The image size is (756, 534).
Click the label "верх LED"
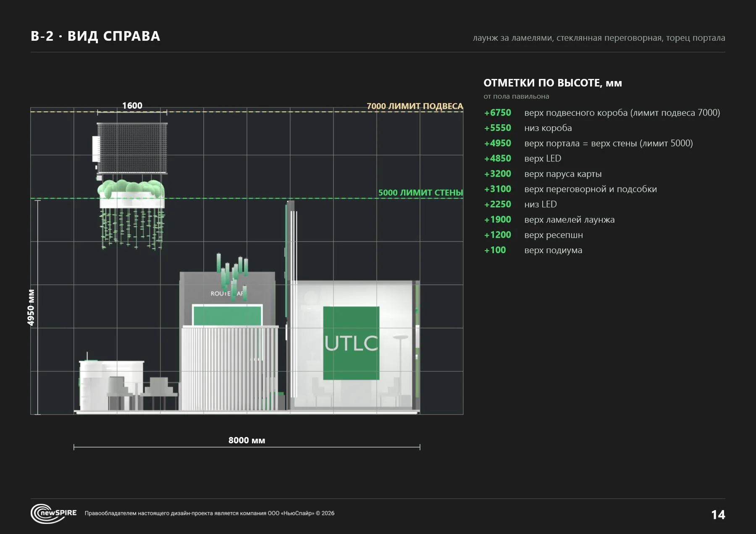tap(543, 159)
